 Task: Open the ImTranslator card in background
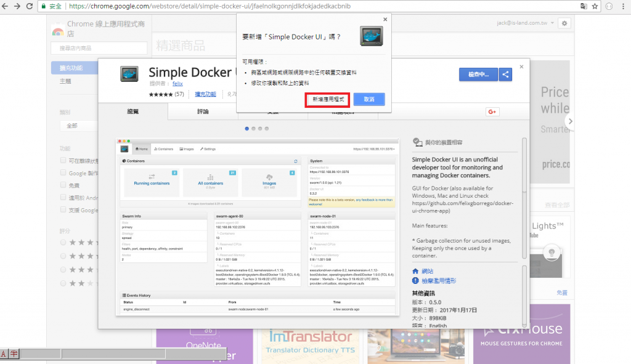pos(310,346)
